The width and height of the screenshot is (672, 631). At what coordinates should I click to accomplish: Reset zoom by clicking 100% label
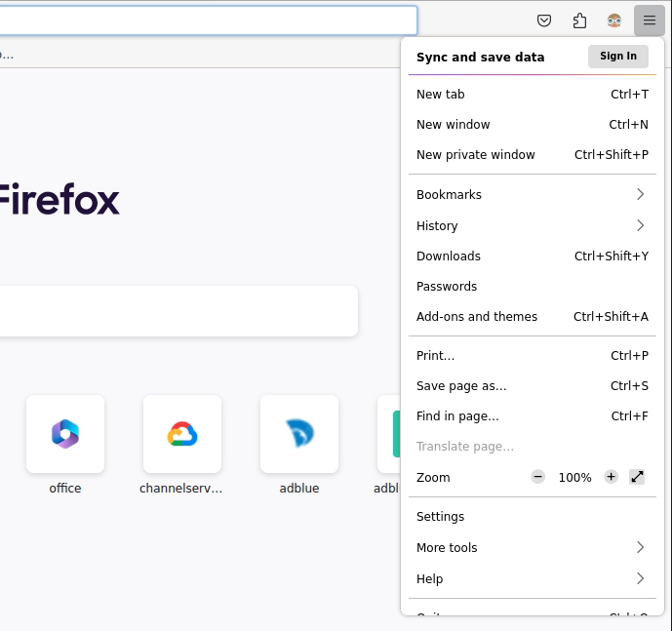pos(574,478)
